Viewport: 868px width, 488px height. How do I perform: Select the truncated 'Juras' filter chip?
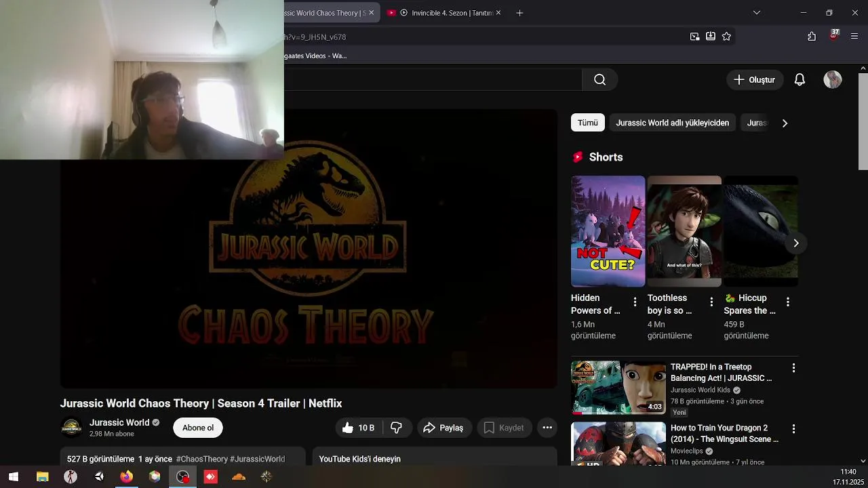[x=757, y=123]
